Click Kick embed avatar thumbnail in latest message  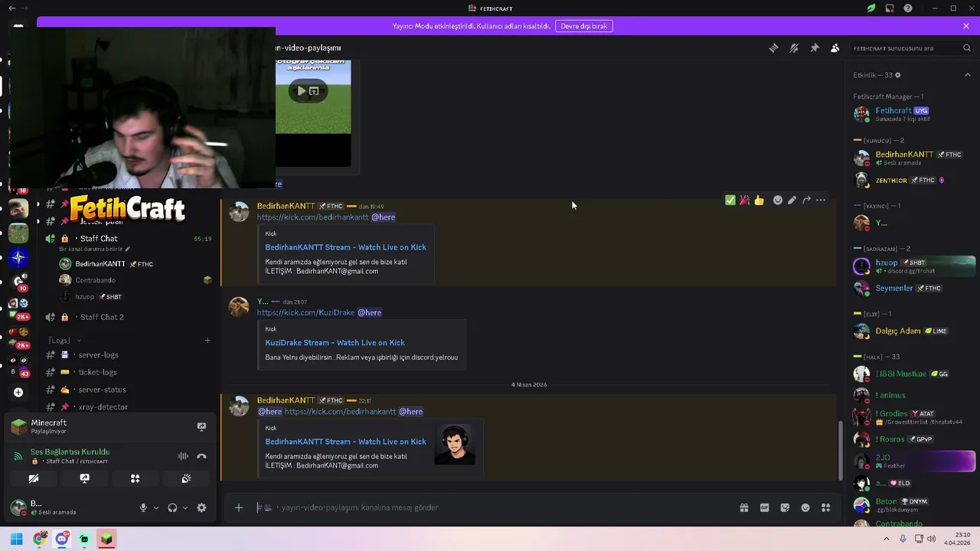pos(455,445)
